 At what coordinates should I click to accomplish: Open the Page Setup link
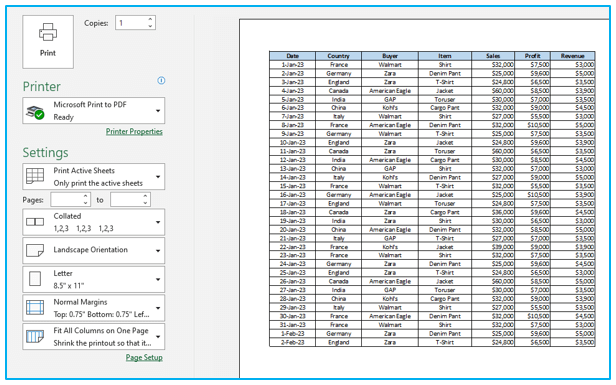144,357
